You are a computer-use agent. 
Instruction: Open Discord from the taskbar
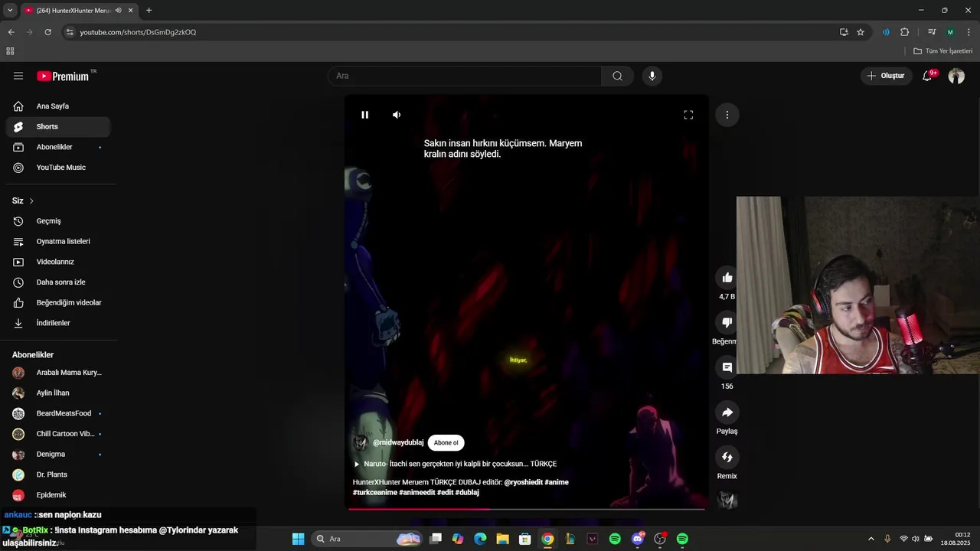coord(638,539)
